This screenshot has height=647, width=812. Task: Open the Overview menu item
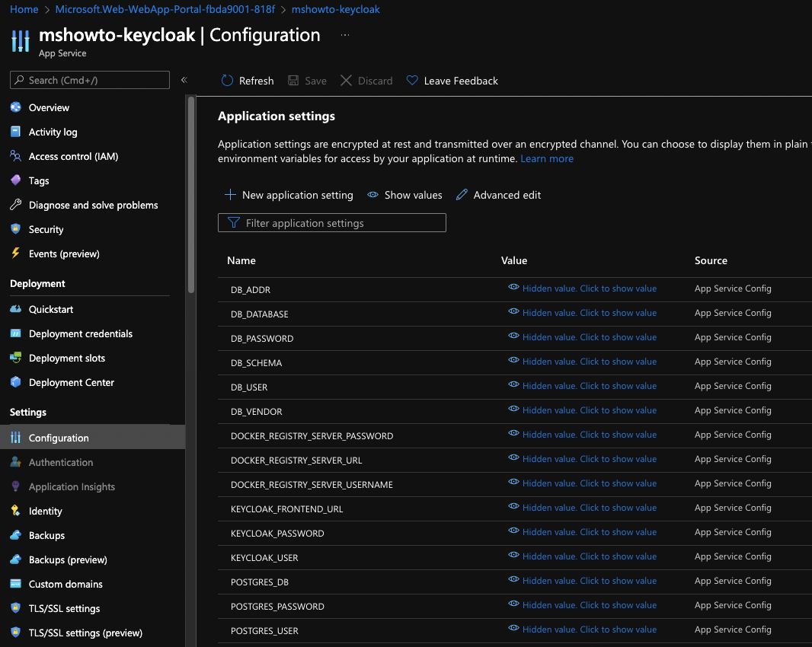tap(49, 107)
